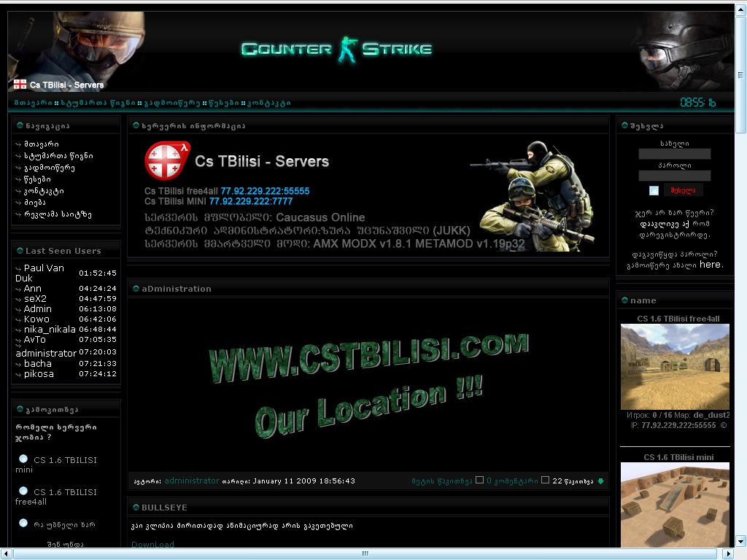Screen dimensions: 747x560
Task: Click the aDministration post title
Action: [177, 289]
